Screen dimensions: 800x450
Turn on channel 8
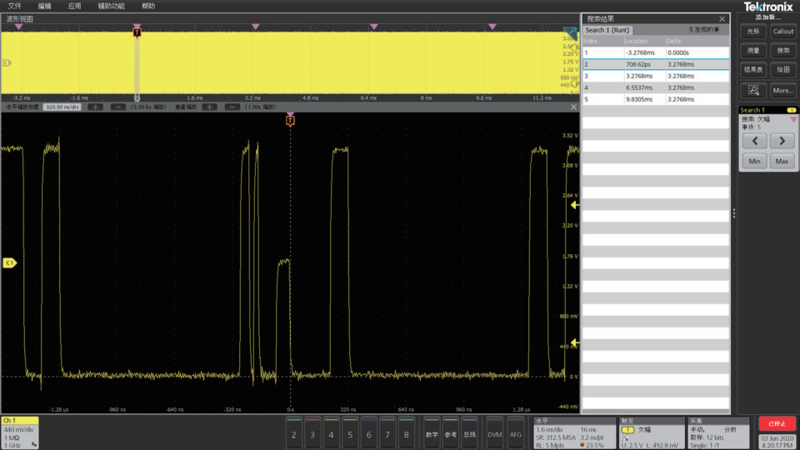406,435
